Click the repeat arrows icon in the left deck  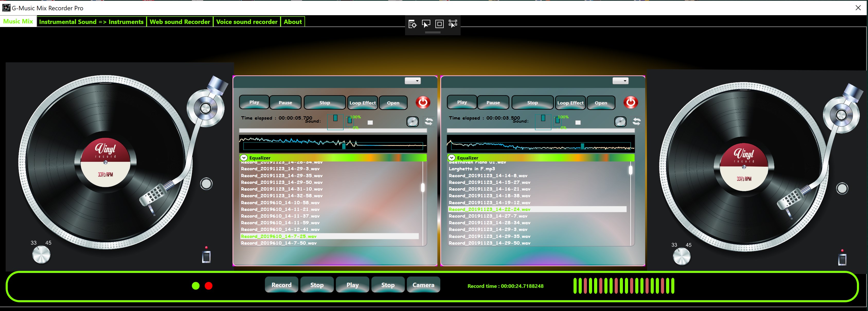coord(429,121)
